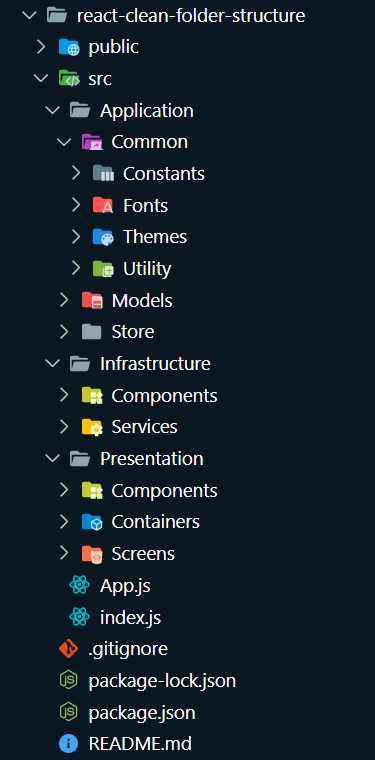The image size is (375, 760).
Task: Click the orange Screens folder icon
Action: pos(92,554)
